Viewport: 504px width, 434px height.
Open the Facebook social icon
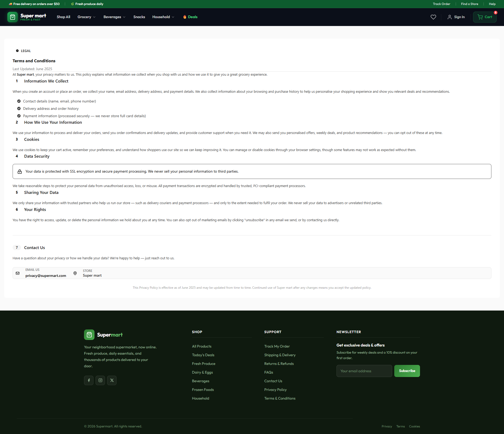coord(89,380)
